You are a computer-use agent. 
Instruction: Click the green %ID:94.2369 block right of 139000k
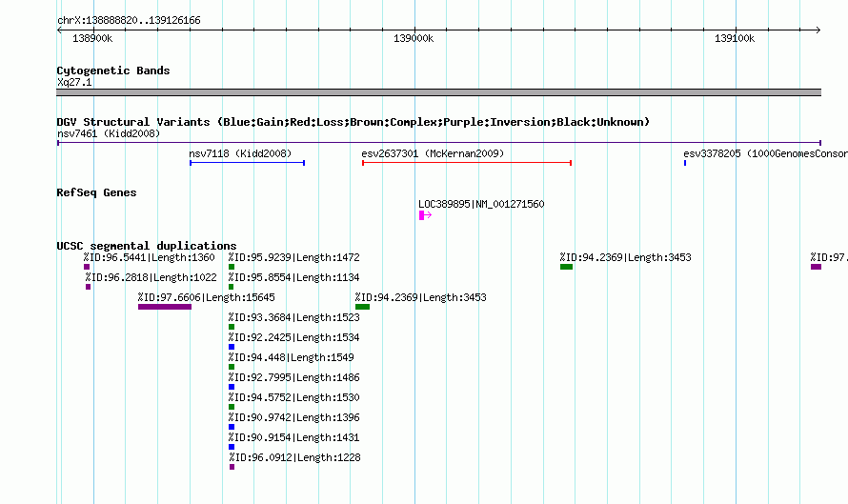566,267
